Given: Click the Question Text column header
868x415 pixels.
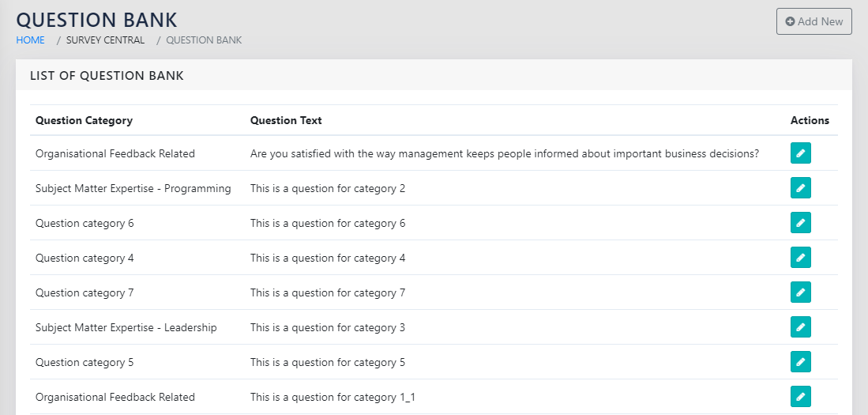Looking at the screenshot, I should point(286,121).
